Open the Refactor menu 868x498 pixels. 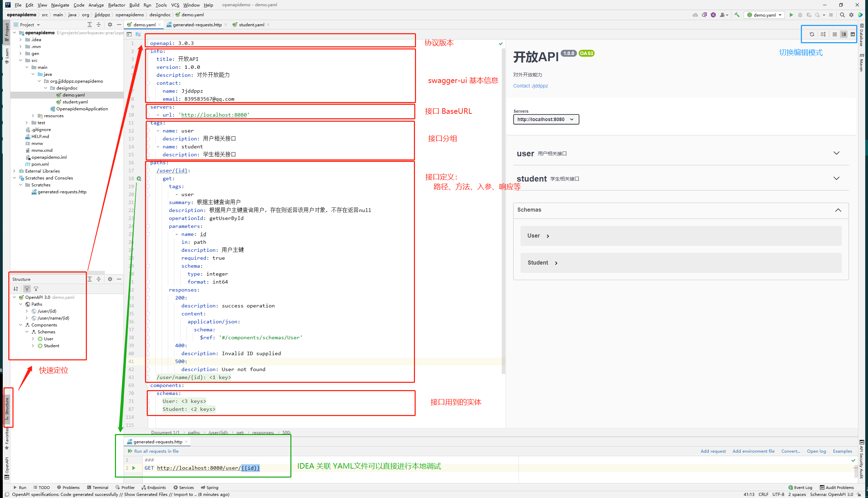click(x=116, y=5)
